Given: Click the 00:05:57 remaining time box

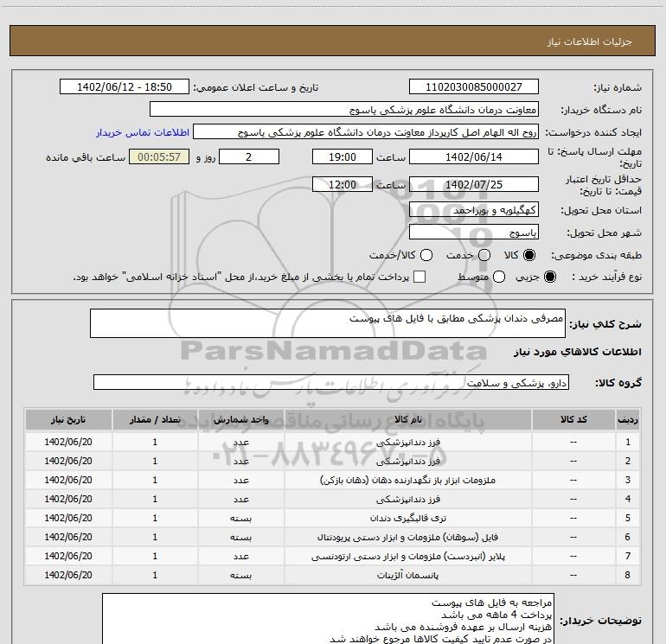Looking at the screenshot, I should [157, 157].
